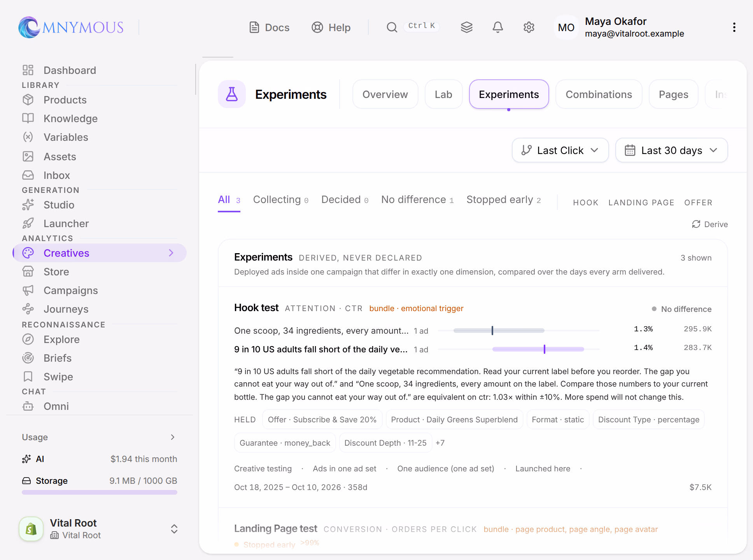The height and width of the screenshot is (560, 753).
Task: Open the Combinations tab
Action: coord(599,94)
